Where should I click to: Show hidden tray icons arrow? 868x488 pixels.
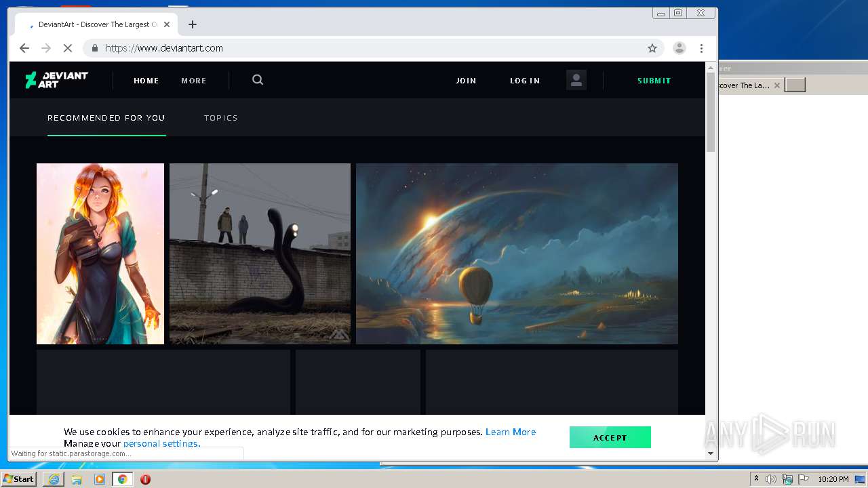[756, 479]
